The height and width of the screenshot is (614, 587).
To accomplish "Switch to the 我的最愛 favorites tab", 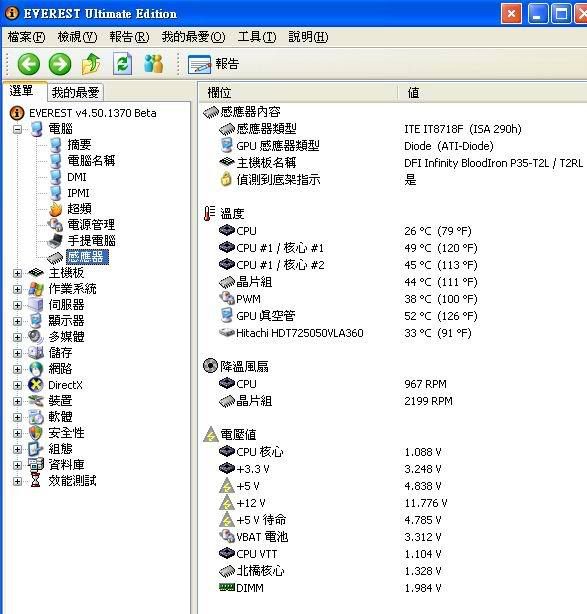I will [76, 92].
